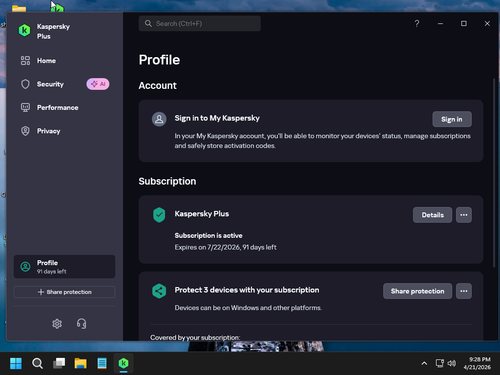This screenshot has width=500, height=375.
Task: Open help with the question mark icon
Action: (417, 24)
